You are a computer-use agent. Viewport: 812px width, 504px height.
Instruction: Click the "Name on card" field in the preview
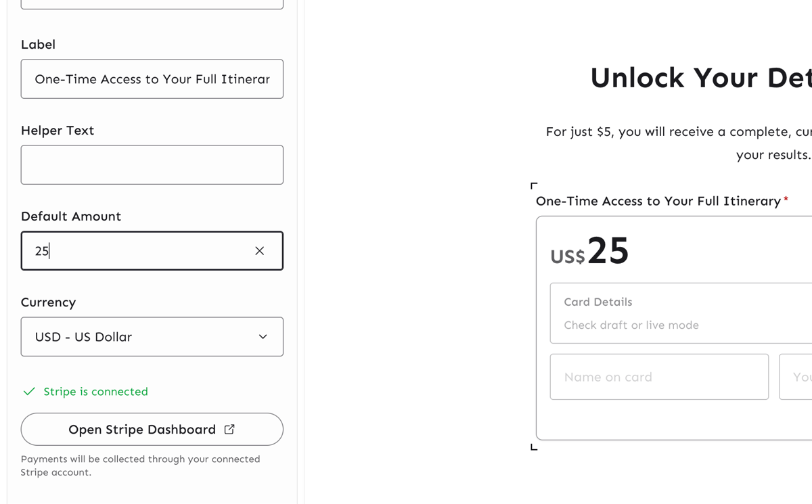pyautogui.click(x=659, y=377)
